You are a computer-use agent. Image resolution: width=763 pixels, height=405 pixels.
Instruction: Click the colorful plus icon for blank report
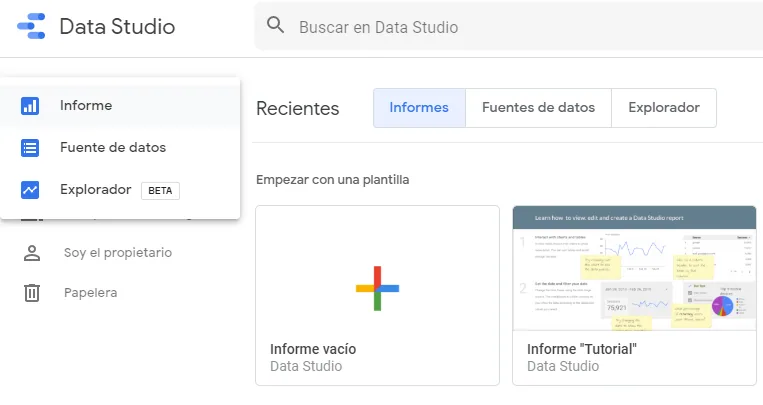tap(377, 288)
